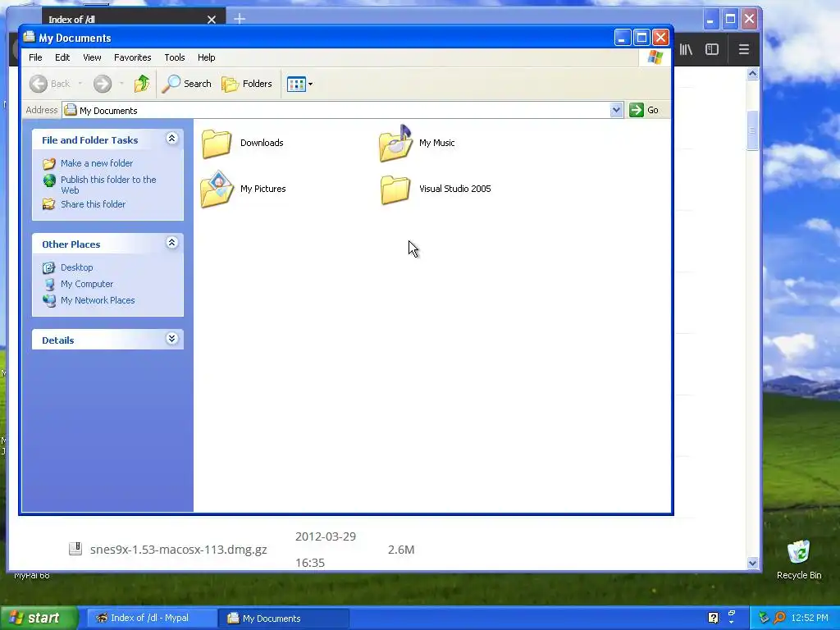Click Share this folder

coord(94,204)
